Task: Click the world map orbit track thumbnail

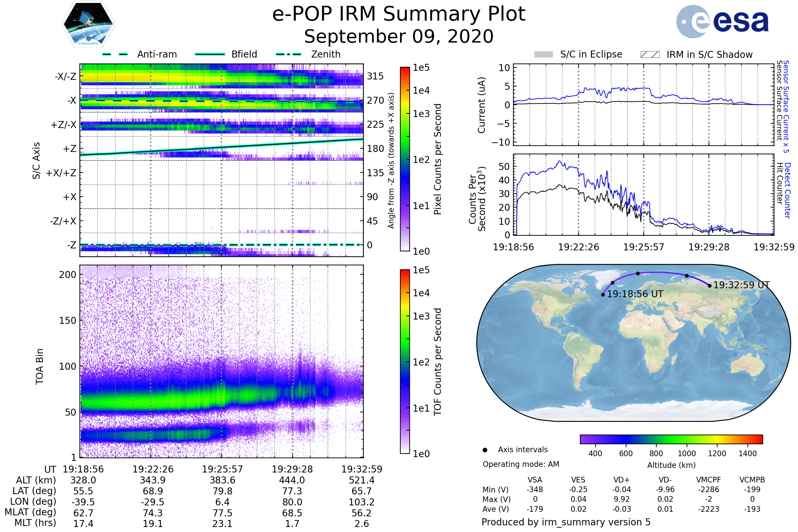Action: [x=633, y=343]
